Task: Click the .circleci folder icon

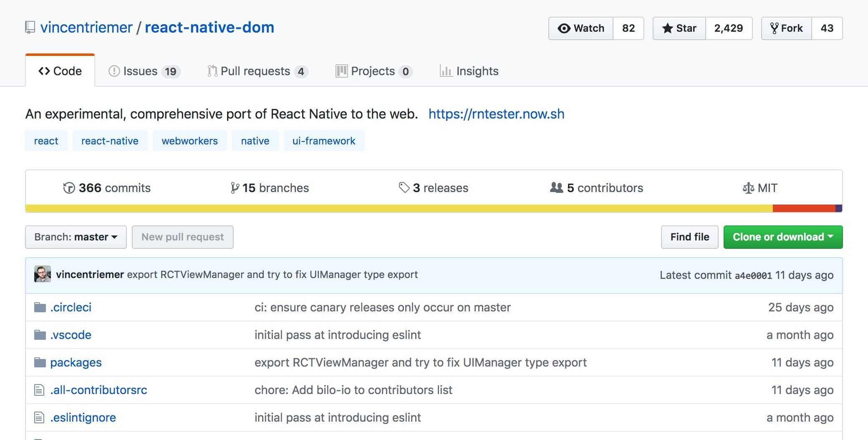Action: tap(40, 307)
